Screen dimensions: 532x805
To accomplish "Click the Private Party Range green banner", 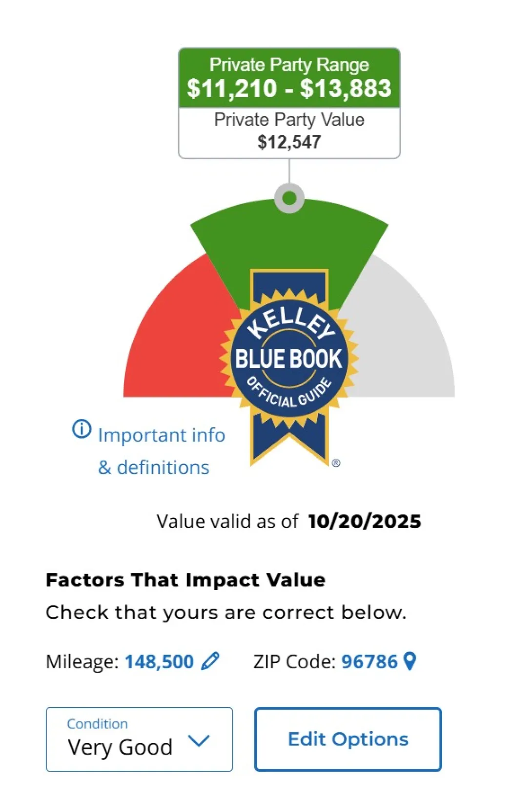I will [x=289, y=65].
